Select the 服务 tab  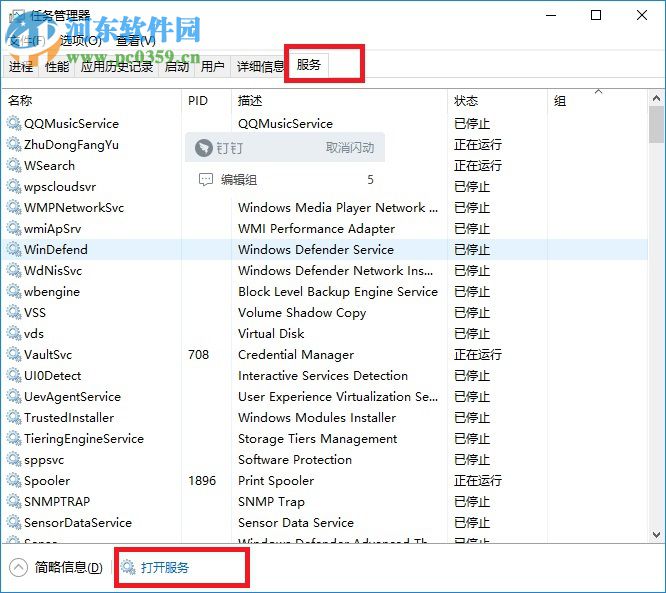tap(309, 65)
